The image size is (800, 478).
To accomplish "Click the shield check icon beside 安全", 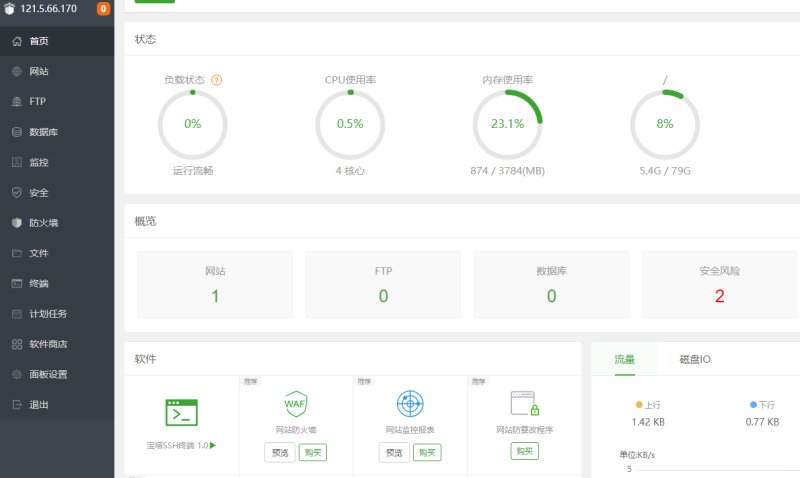I will coord(17,192).
